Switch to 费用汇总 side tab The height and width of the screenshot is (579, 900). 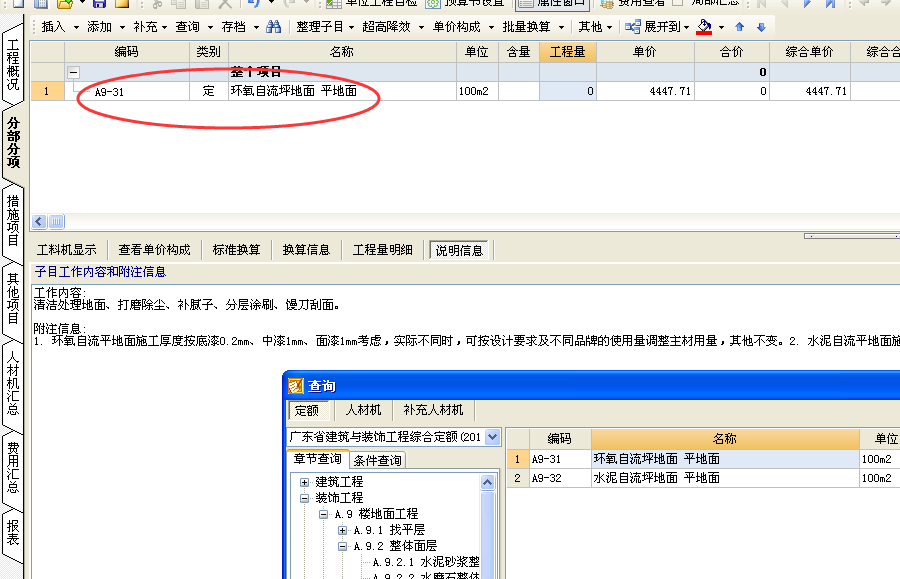(x=13, y=467)
